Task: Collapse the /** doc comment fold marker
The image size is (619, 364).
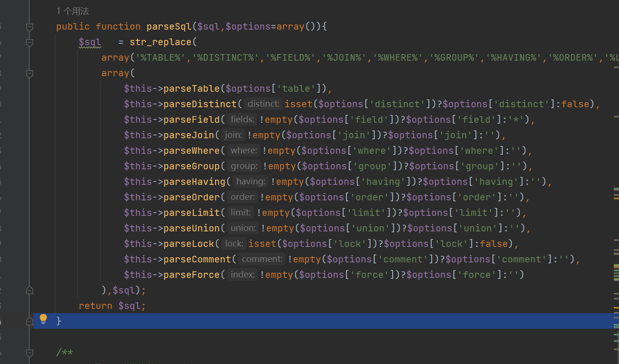Action: click(29, 353)
